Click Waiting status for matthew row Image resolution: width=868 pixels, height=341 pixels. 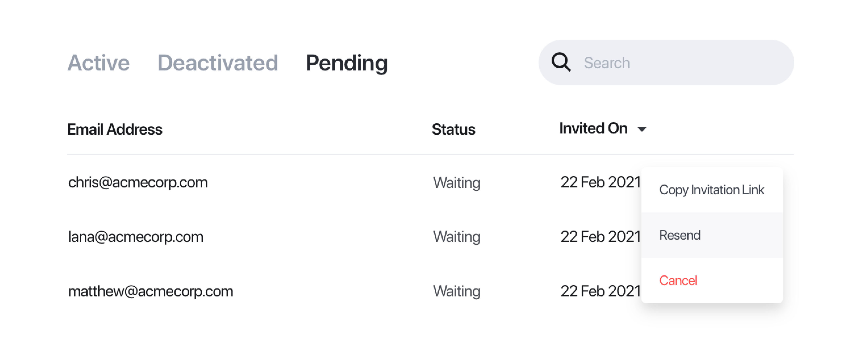click(457, 292)
